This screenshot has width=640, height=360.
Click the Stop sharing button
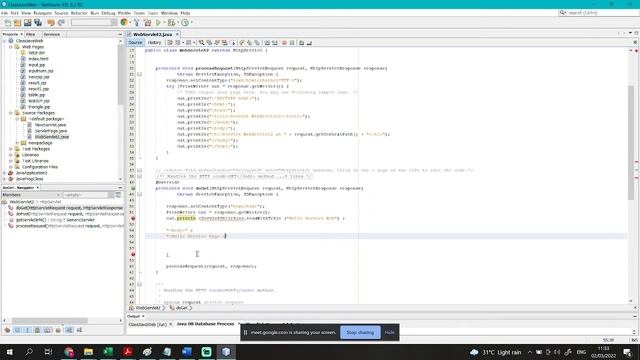pos(360,332)
